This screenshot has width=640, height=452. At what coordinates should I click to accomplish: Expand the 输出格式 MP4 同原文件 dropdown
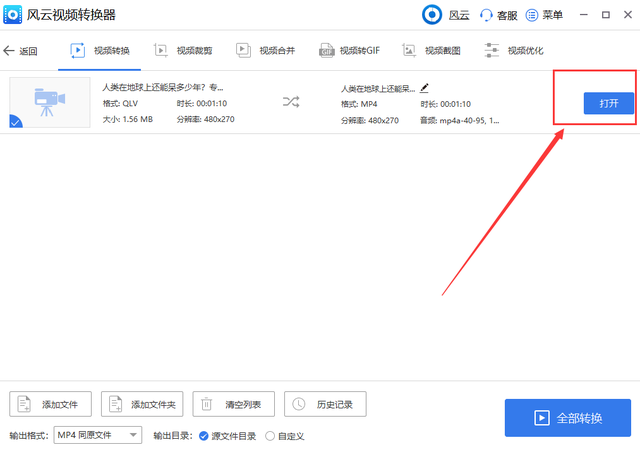(x=98, y=435)
